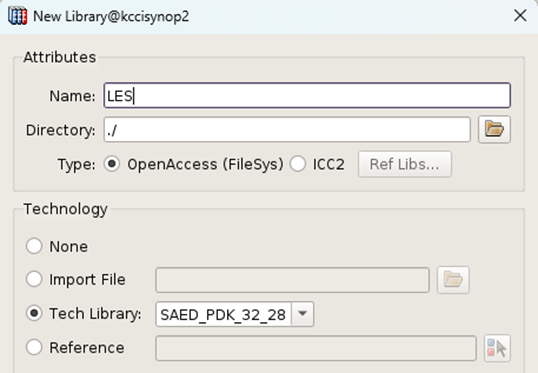The height and width of the screenshot is (373, 538).
Task: Click the Import File path box
Action: point(292,280)
